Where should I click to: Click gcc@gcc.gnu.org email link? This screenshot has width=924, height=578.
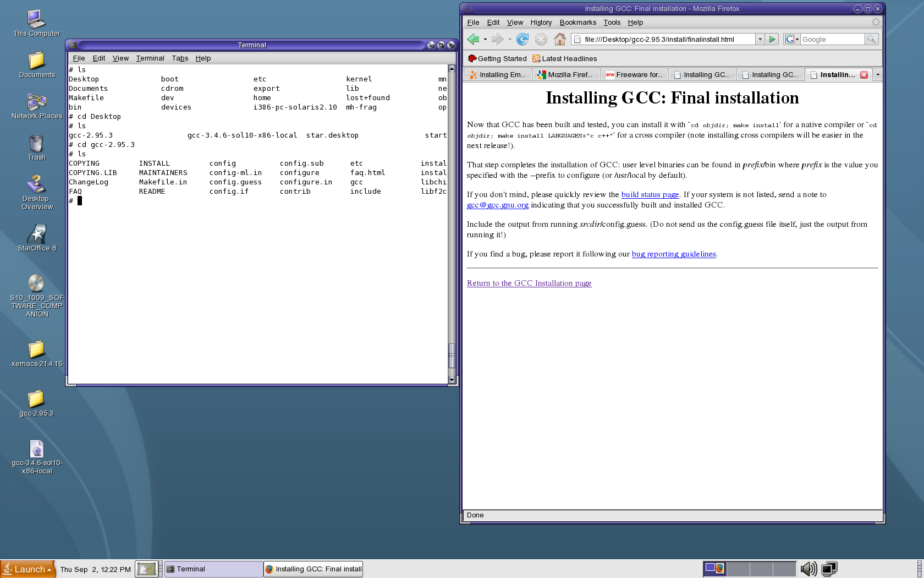point(497,205)
